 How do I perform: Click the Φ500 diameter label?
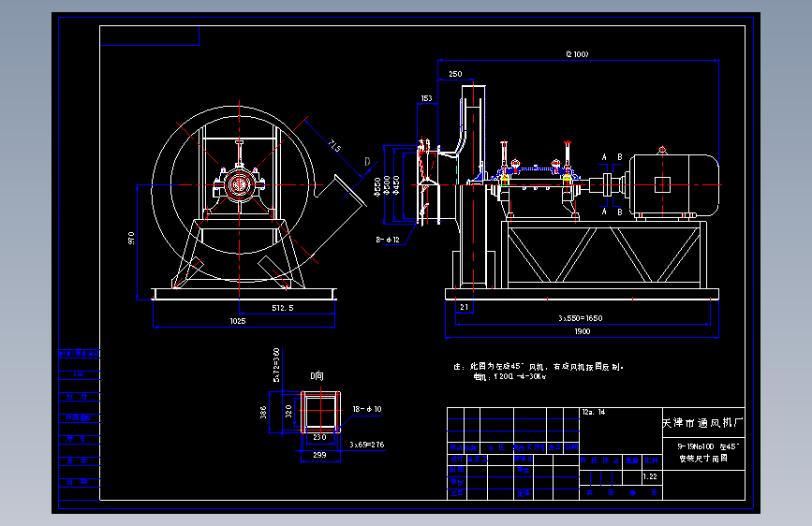click(x=387, y=186)
